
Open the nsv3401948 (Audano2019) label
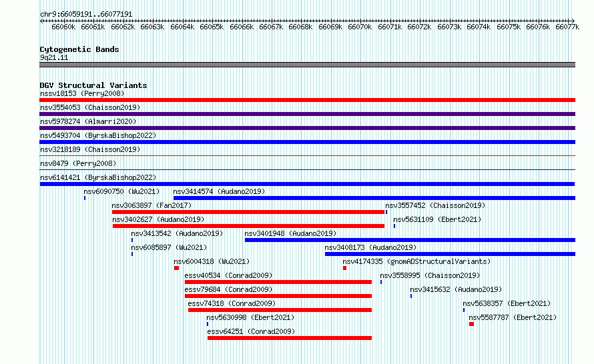(290, 233)
